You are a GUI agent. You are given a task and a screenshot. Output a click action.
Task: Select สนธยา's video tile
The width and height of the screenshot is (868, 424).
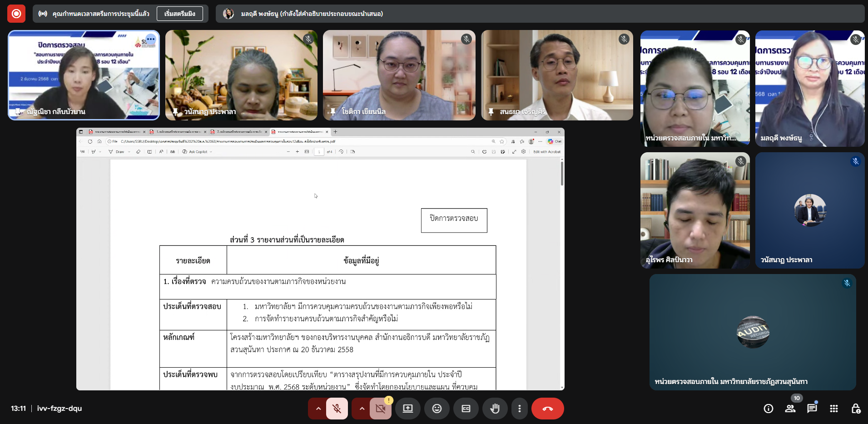point(557,75)
